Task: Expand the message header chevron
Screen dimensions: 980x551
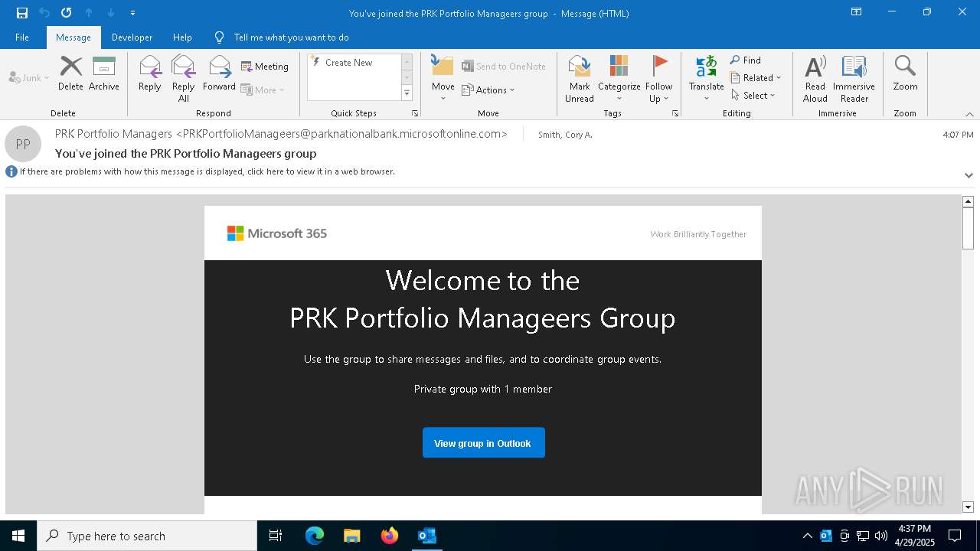Action: point(969,175)
